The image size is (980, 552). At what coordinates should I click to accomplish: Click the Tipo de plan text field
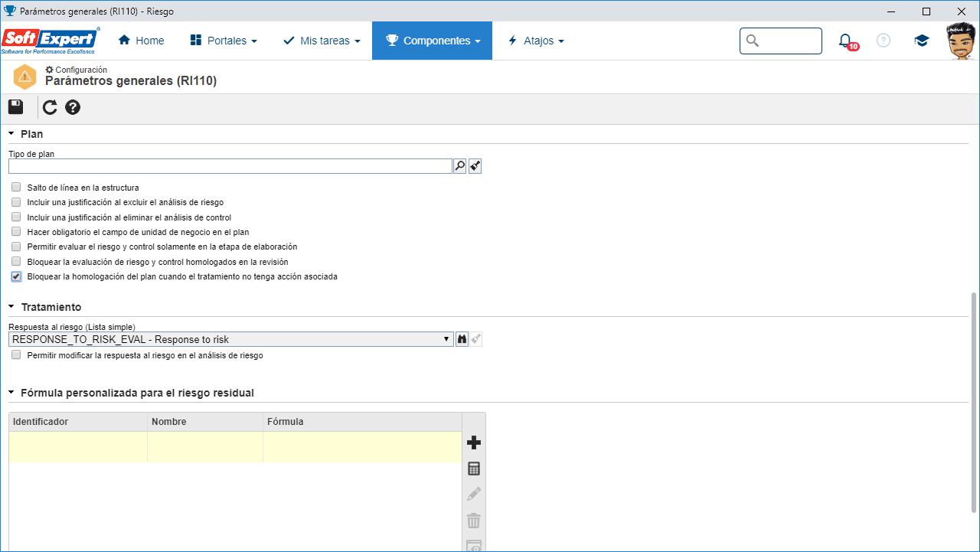pyautogui.click(x=230, y=166)
